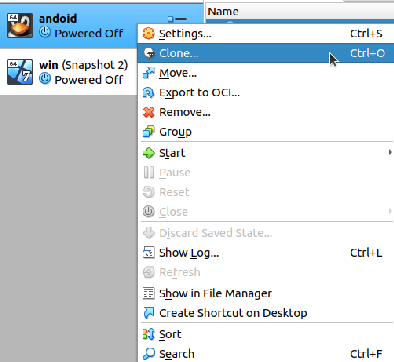The image size is (394, 362).
Task: Click the Ctrl+F shortcut text
Action: point(366,354)
